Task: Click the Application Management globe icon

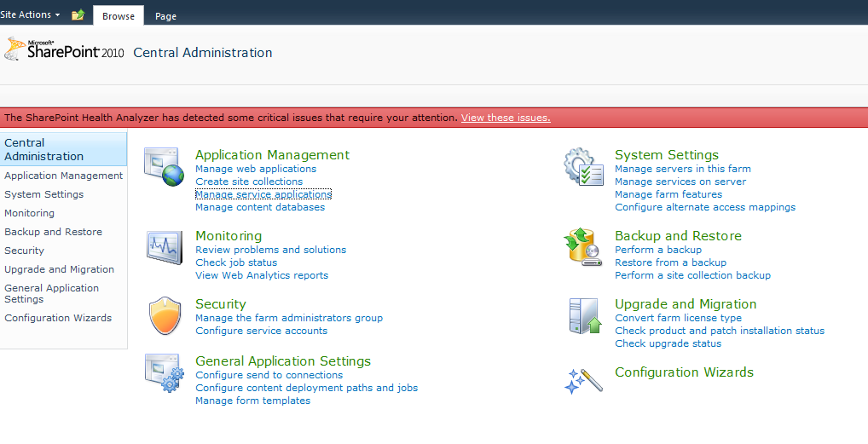Action: 164,167
